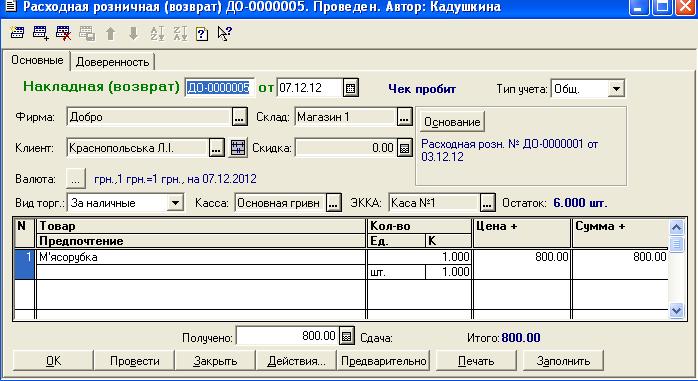Open the calculator for Скидка field

pyautogui.click(x=404, y=148)
